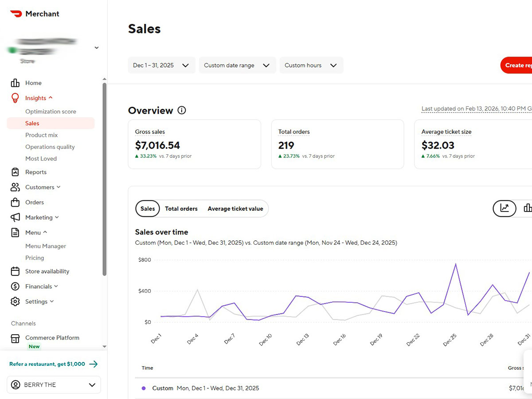Click the info icon beside Overview
This screenshot has height=399, width=532.
pyautogui.click(x=182, y=110)
